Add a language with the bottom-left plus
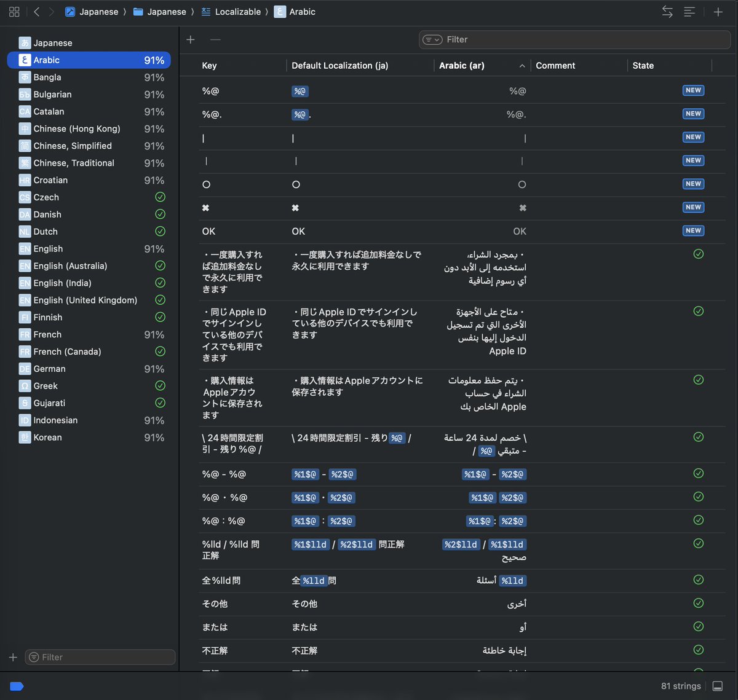Viewport: 738px width, 700px height. 13,657
